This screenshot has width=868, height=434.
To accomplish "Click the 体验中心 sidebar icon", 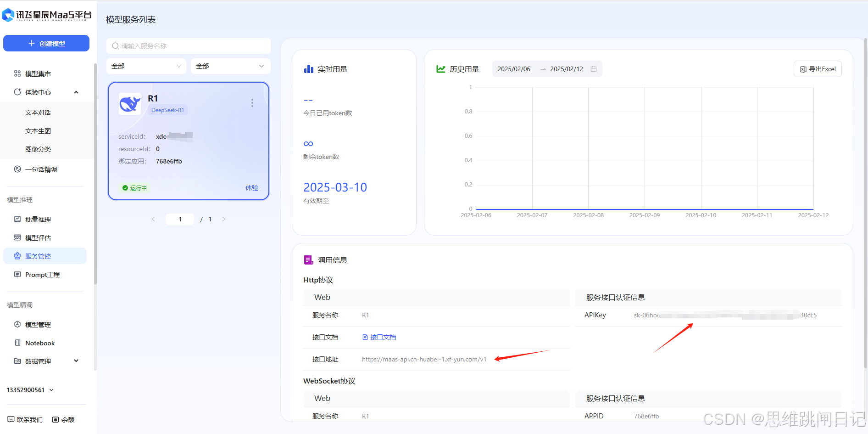I will [x=17, y=92].
